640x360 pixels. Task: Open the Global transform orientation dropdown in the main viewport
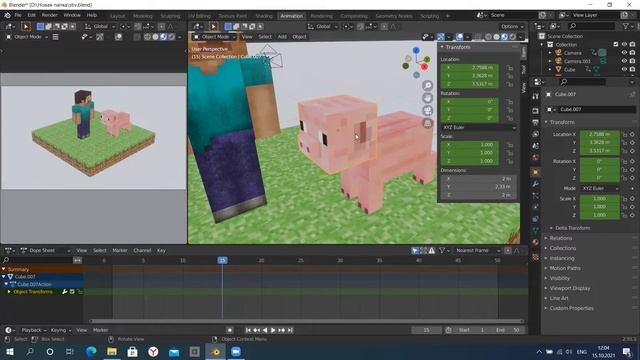coord(323,27)
